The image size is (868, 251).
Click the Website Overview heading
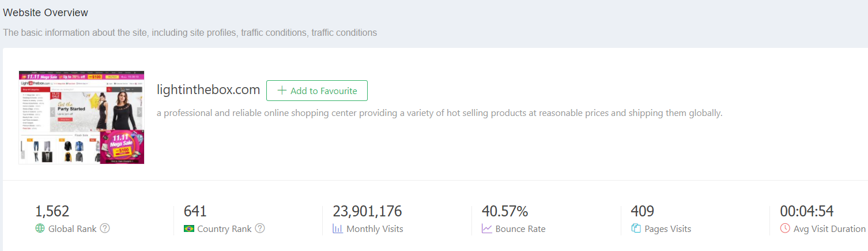tap(46, 12)
